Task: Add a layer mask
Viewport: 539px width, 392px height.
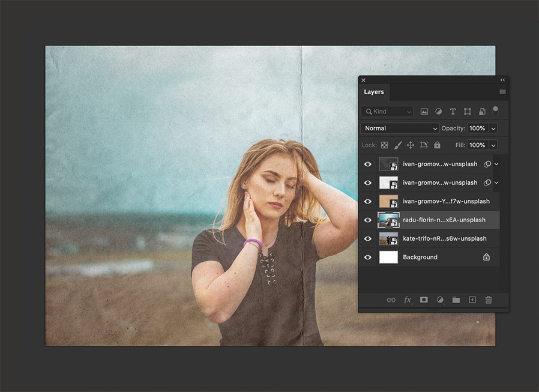Action: (x=424, y=300)
